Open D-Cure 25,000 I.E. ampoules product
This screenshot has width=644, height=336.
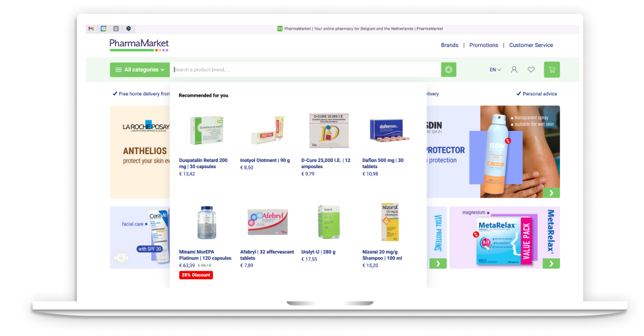(x=326, y=163)
